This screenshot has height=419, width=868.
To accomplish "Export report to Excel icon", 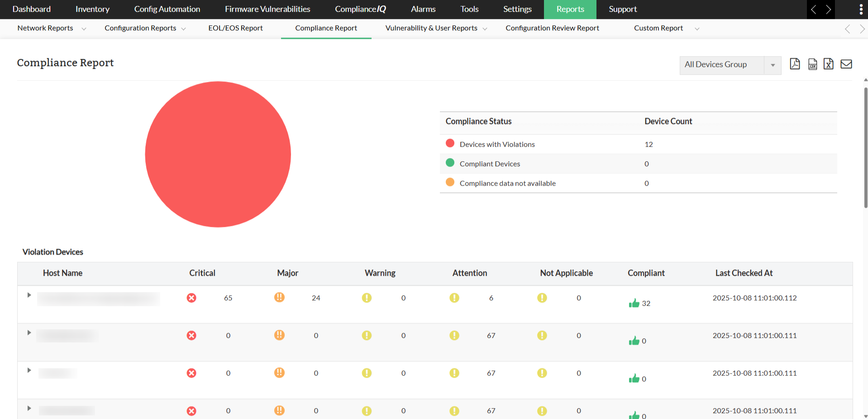I will tap(828, 64).
